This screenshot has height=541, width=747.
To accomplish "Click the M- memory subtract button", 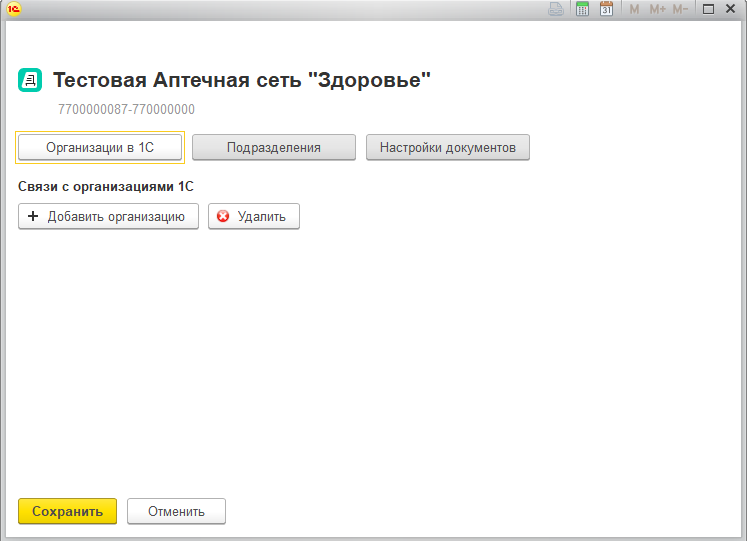I will pyautogui.click(x=680, y=9).
